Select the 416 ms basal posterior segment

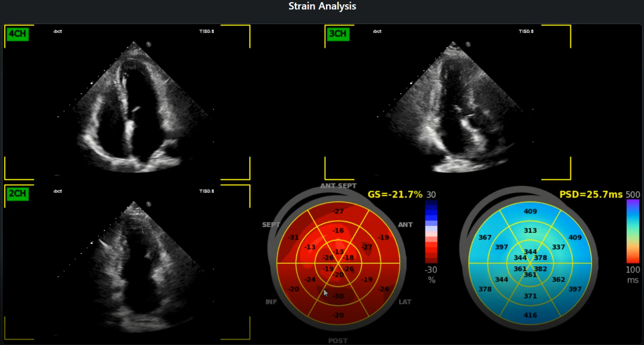click(x=530, y=315)
